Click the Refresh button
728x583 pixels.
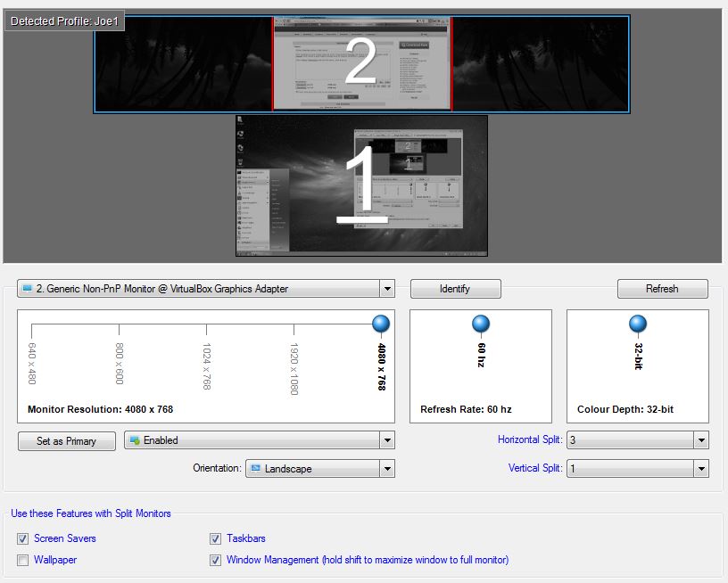662,289
